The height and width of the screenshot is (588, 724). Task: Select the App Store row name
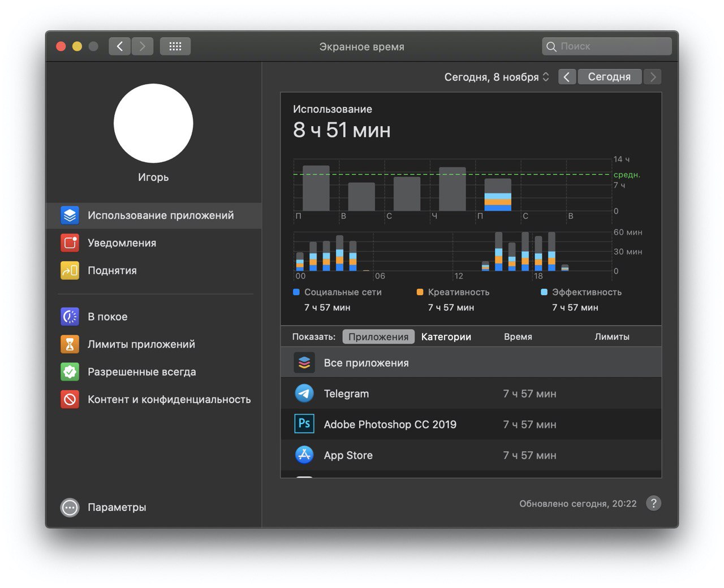(x=348, y=455)
